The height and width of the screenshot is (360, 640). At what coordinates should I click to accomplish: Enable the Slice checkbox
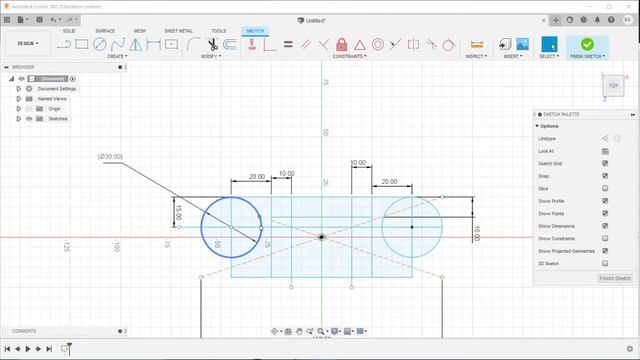(605, 188)
